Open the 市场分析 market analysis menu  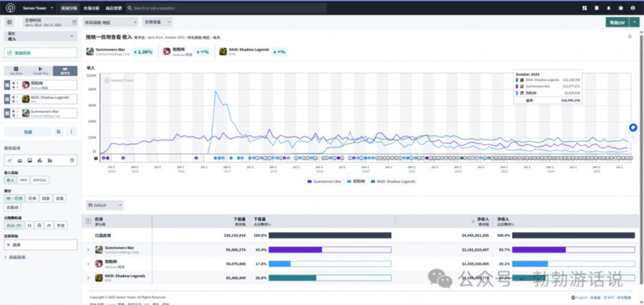92,7
